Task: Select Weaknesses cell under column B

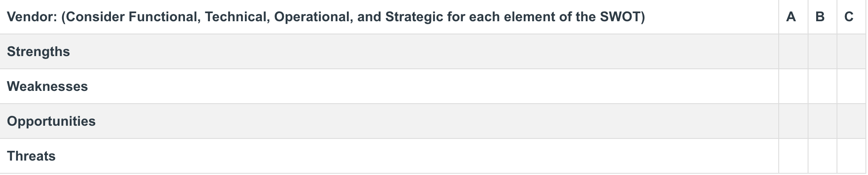Action: click(822, 86)
